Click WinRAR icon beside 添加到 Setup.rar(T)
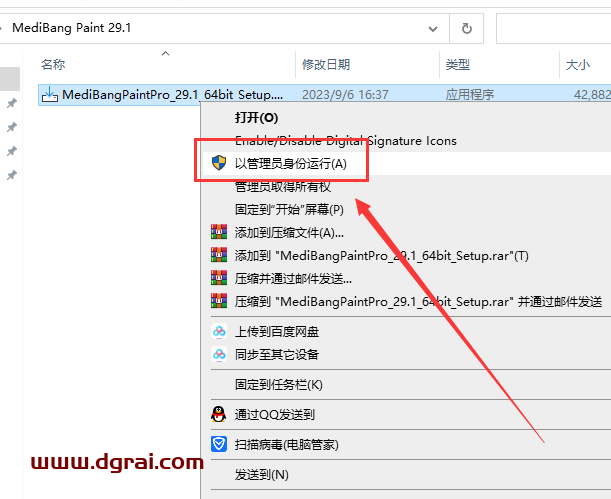Screen dimensions: 611x499 click(x=219, y=255)
